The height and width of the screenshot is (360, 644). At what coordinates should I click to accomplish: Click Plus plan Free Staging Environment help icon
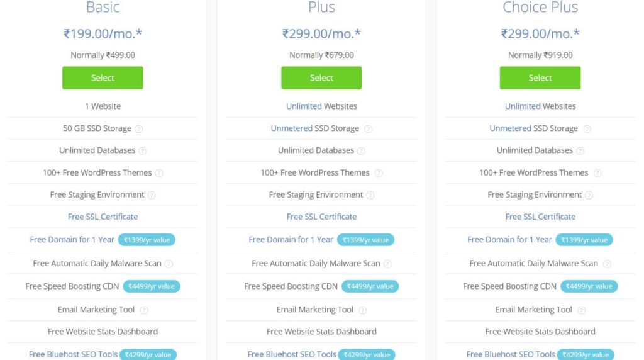pos(370,195)
